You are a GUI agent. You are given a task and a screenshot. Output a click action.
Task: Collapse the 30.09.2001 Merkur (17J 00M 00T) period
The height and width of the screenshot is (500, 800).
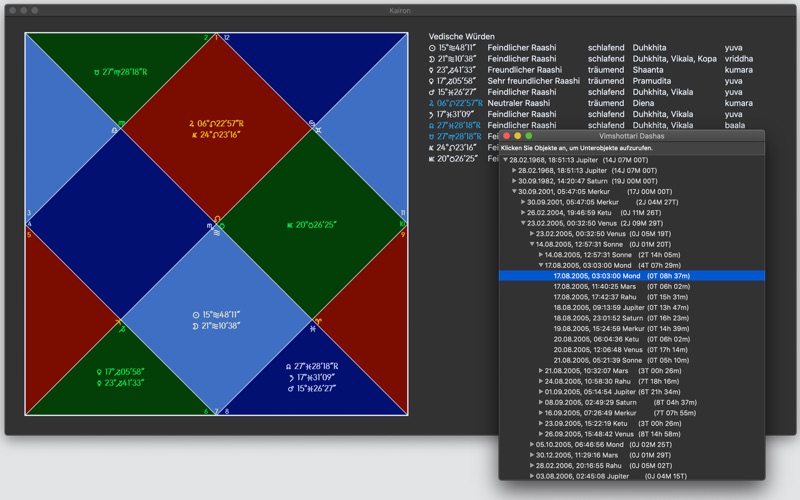tap(514, 192)
